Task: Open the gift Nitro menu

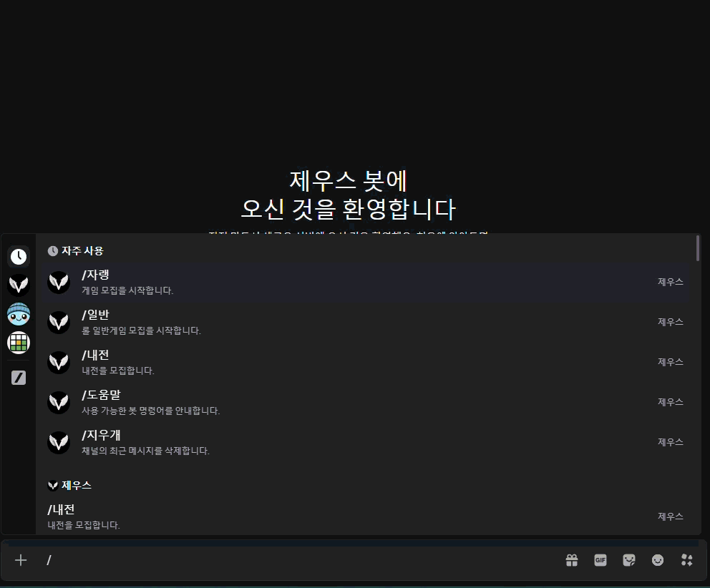Action: point(571,560)
